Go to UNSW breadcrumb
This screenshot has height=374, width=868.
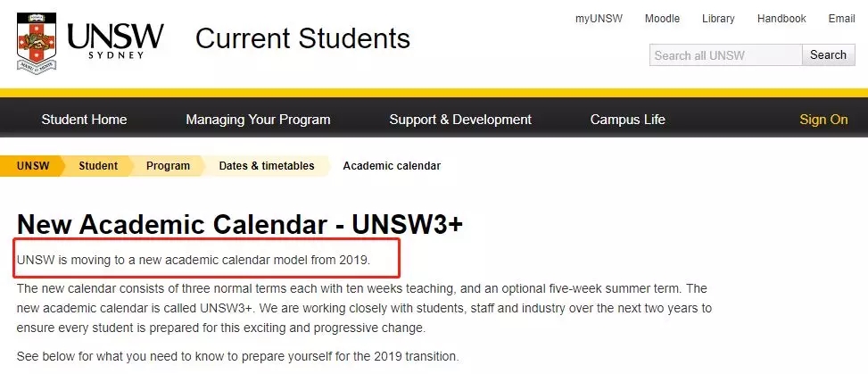(32, 166)
